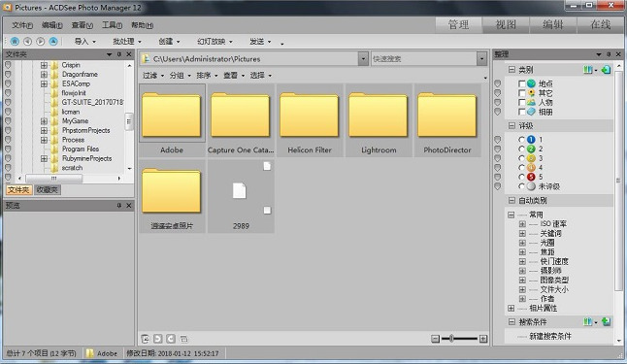This screenshot has width=627, height=364.
Task: Open the 批处理 toolbar button
Action: (x=127, y=41)
